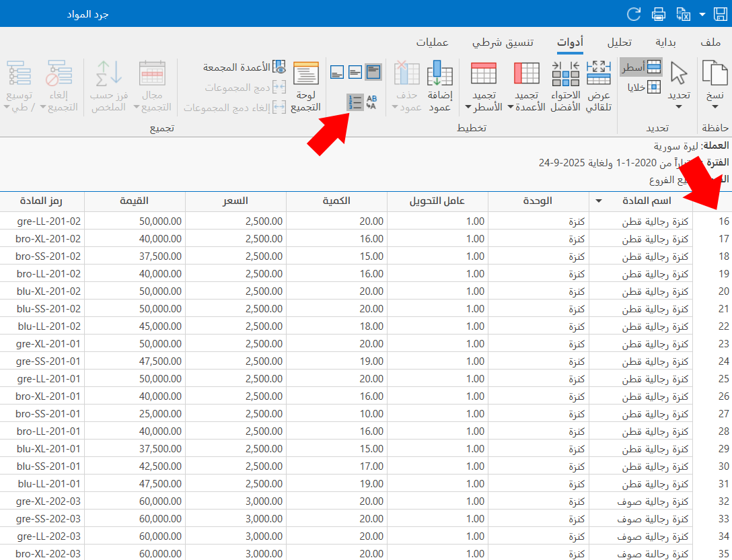Click the print icon in title bar
The width and height of the screenshot is (732, 560).
click(659, 13)
